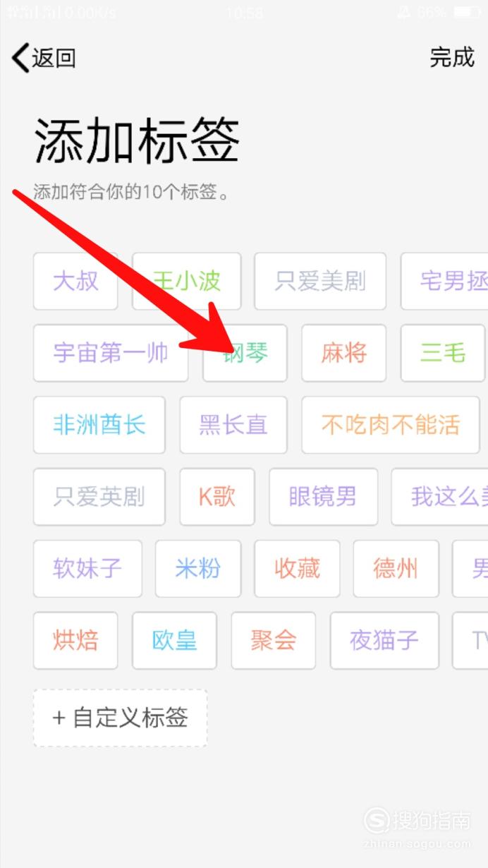Pick the 宇宙第一帅 tag
This screenshot has height=868, width=488.
(111, 353)
